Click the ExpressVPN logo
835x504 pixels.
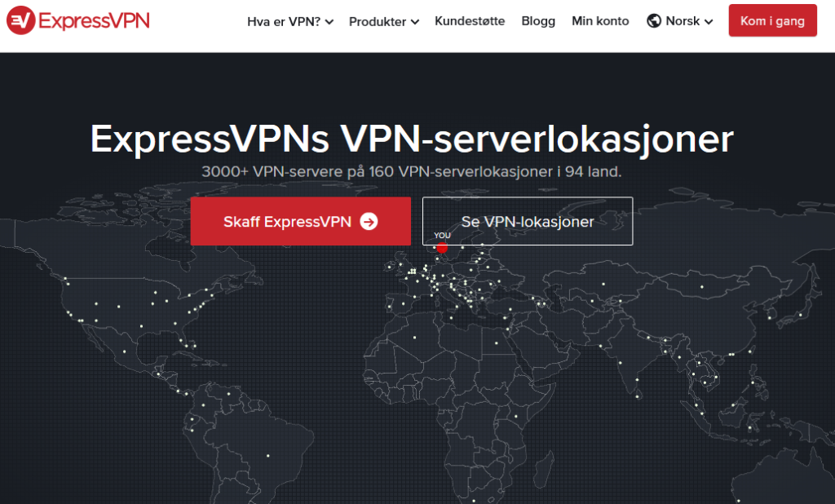77,20
